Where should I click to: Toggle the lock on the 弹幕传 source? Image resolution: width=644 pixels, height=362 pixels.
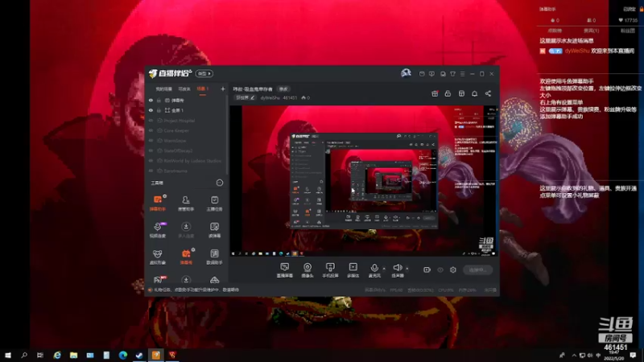pos(159,100)
